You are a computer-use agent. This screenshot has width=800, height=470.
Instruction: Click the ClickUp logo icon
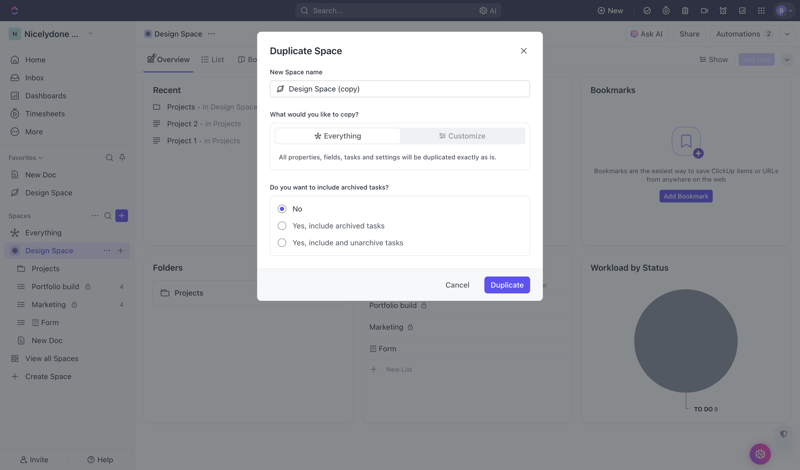click(14, 10)
